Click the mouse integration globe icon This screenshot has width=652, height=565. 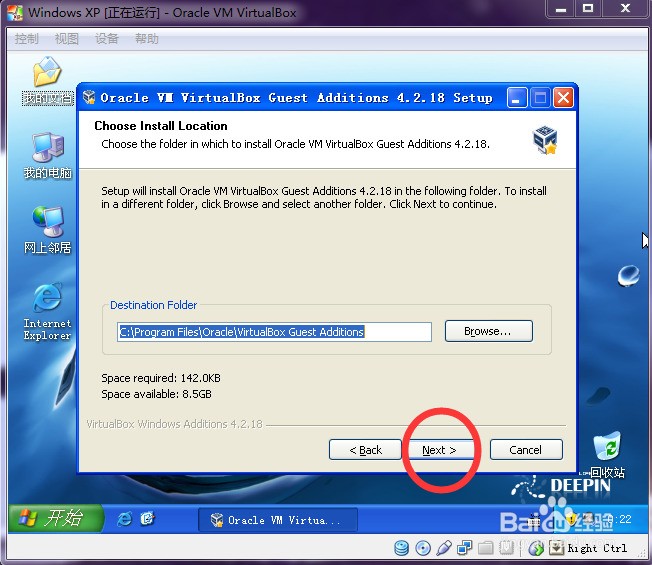coord(536,548)
